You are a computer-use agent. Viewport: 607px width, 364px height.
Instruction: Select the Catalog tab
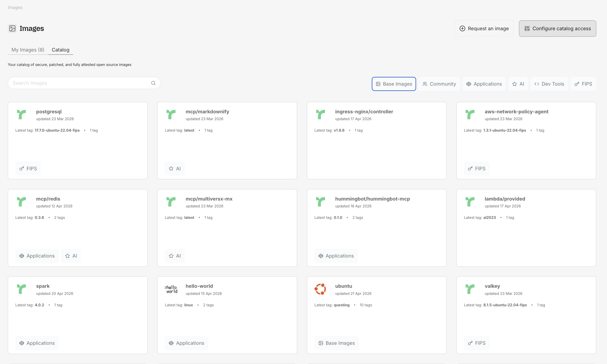point(61,50)
